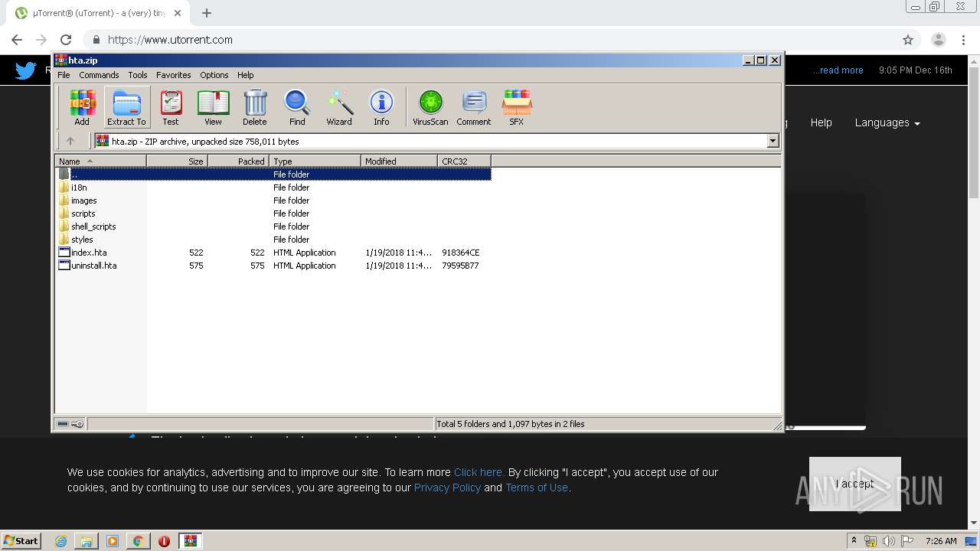
Task: Click the volume speaker tray icon
Action: pyautogui.click(x=888, y=541)
